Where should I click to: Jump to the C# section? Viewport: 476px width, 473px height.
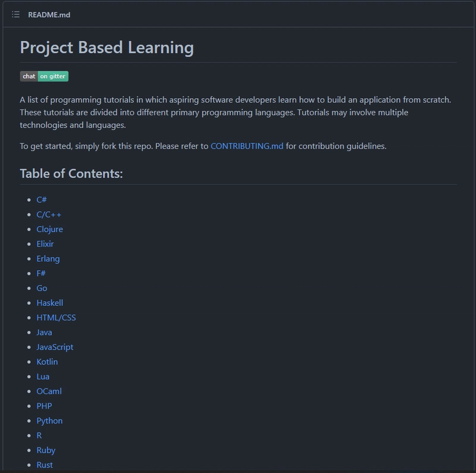(x=42, y=200)
